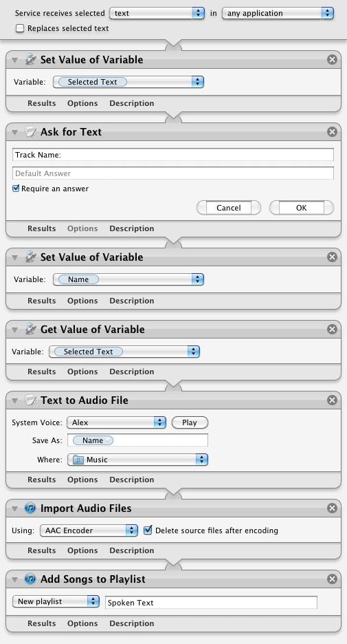Uncheck Require an answer
The height and width of the screenshot is (644, 347).
pyautogui.click(x=16, y=189)
